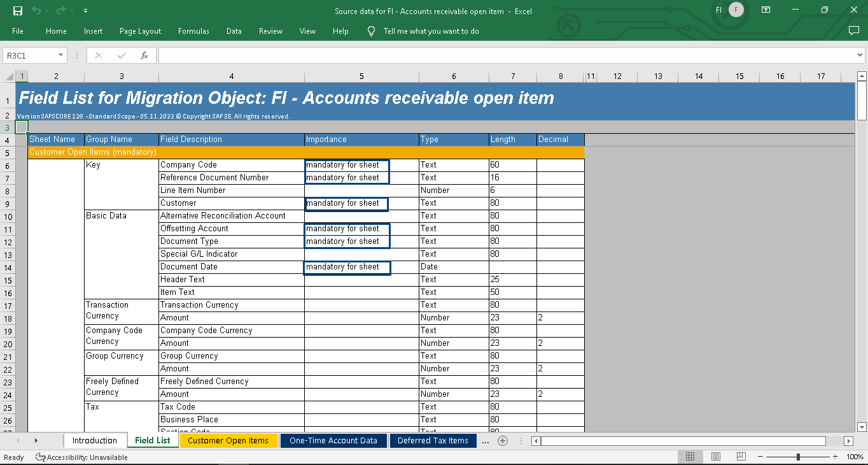This screenshot has width=868, height=465.
Task: Open the Help ribbon tab
Action: click(x=340, y=31)
